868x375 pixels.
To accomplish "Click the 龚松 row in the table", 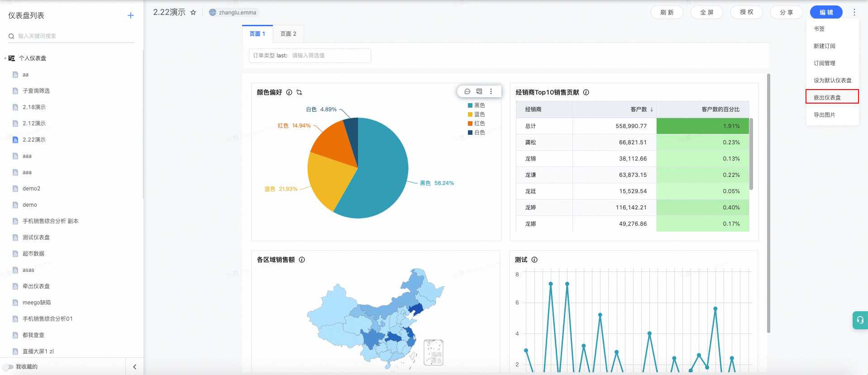I will point(633,142).
